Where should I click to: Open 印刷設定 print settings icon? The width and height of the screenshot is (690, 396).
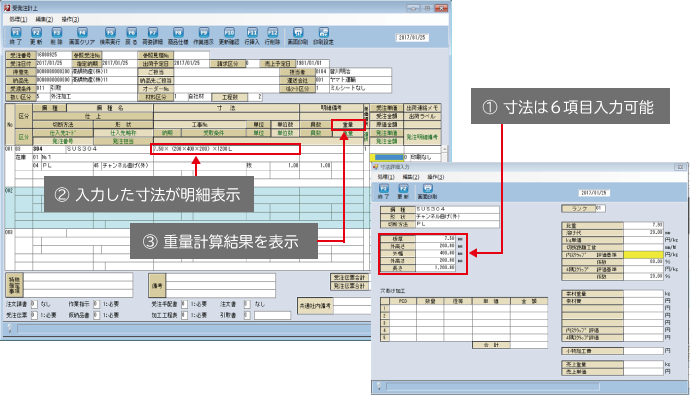click(323, 36)
